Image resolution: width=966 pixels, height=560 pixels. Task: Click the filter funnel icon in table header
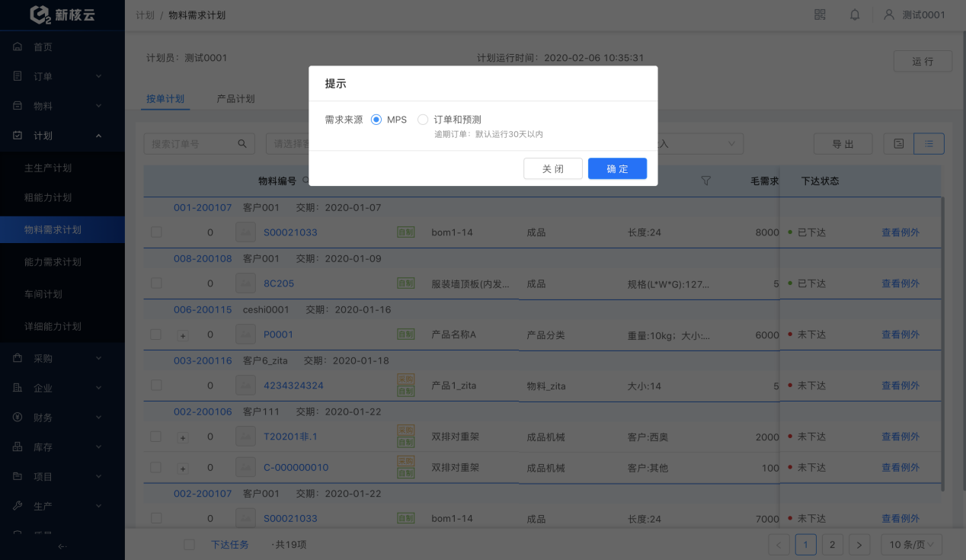(x=705, y=181)
